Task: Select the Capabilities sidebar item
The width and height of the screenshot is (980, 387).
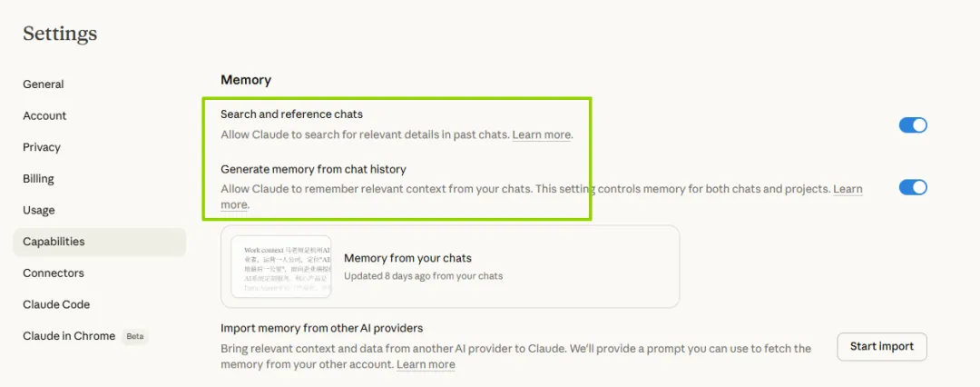Action: point(54,242)
